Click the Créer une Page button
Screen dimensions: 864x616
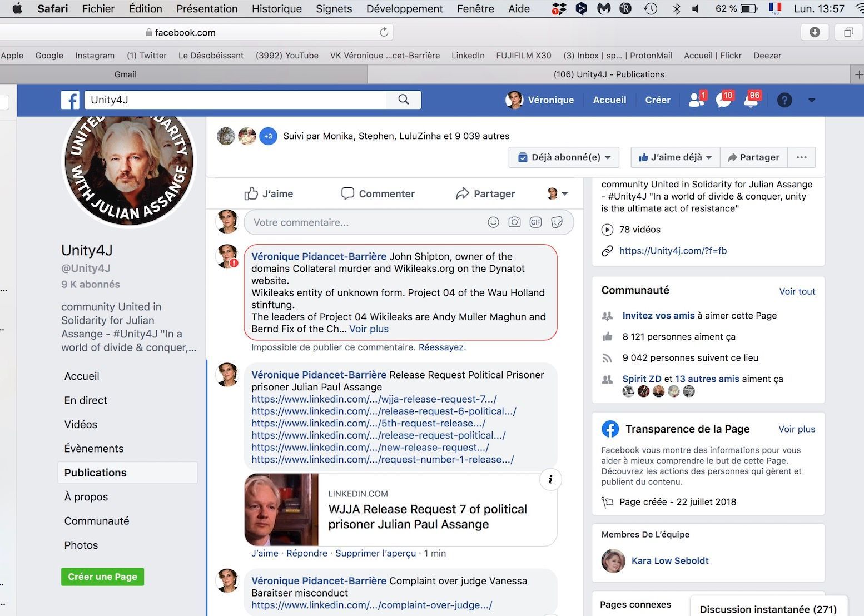pos(102,577)
